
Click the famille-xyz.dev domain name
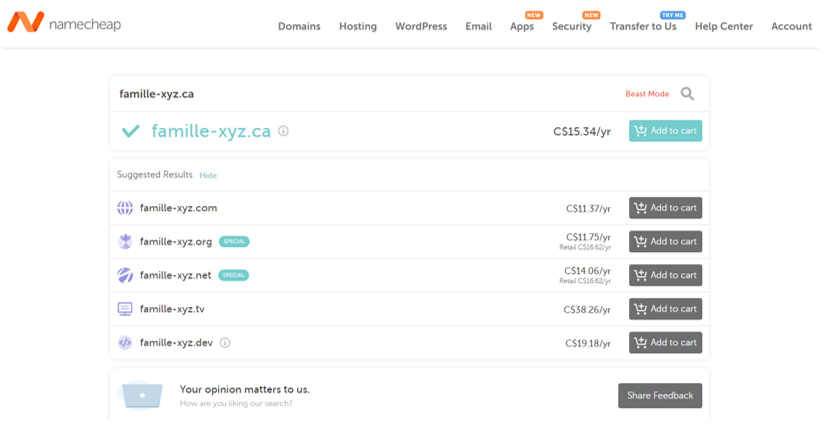click(x=176, y=342)
